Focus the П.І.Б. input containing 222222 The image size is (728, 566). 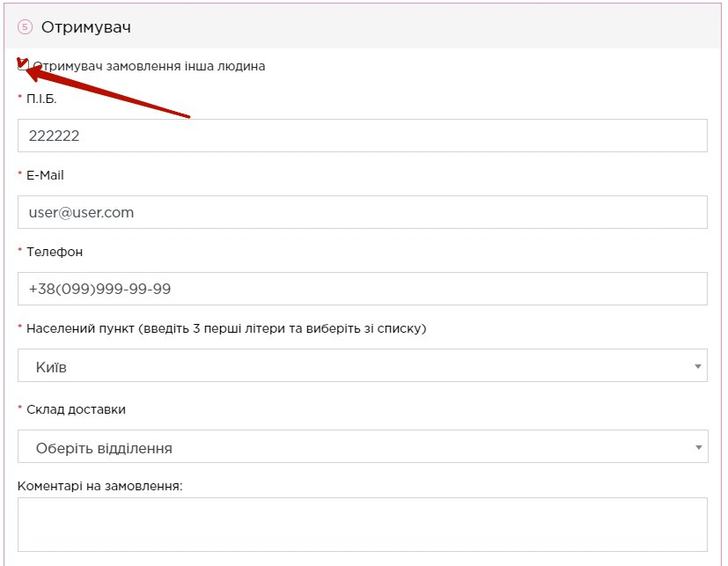point(362,136)
